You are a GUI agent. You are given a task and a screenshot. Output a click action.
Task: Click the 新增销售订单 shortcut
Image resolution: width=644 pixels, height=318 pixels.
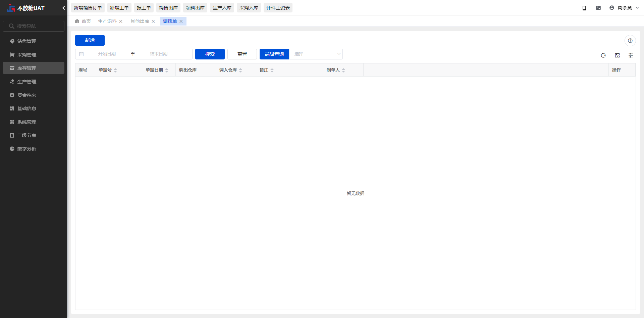[88, 8]
